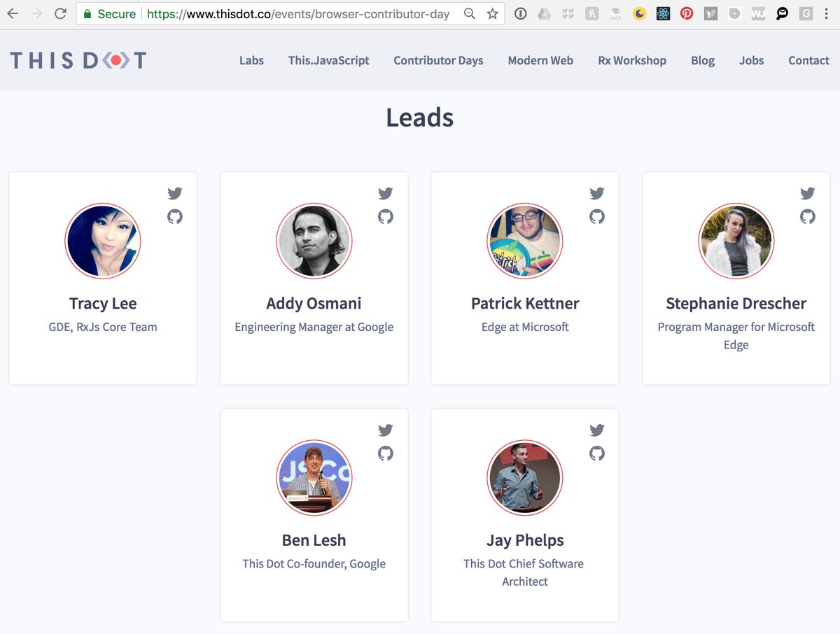Screen dimensions: 840x634
Task: Open Patrick Kettner's GitHub icon
Action: (596, 216)
